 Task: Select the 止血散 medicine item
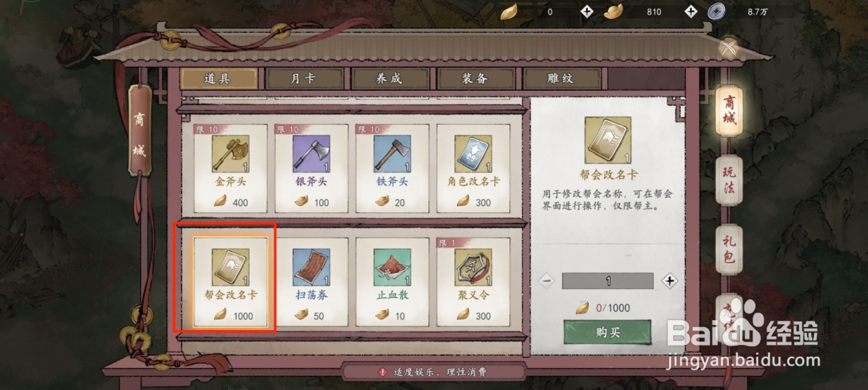[x=392, y=282]
